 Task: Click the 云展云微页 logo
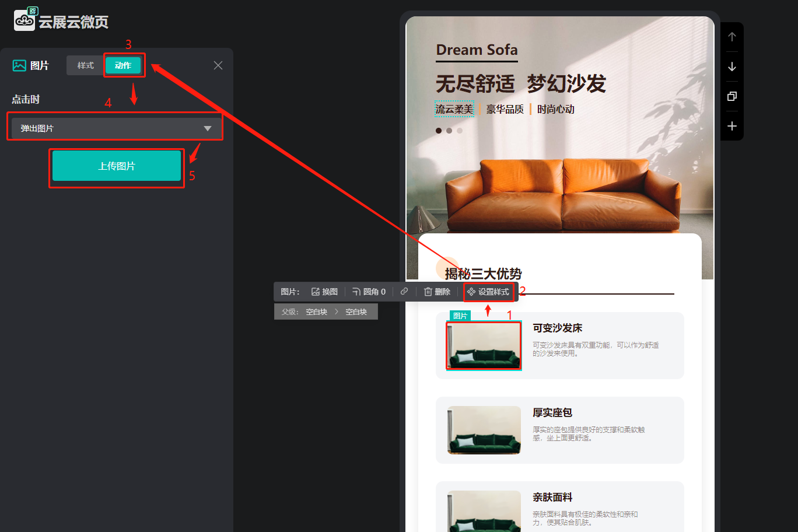[x=61, y=21]
